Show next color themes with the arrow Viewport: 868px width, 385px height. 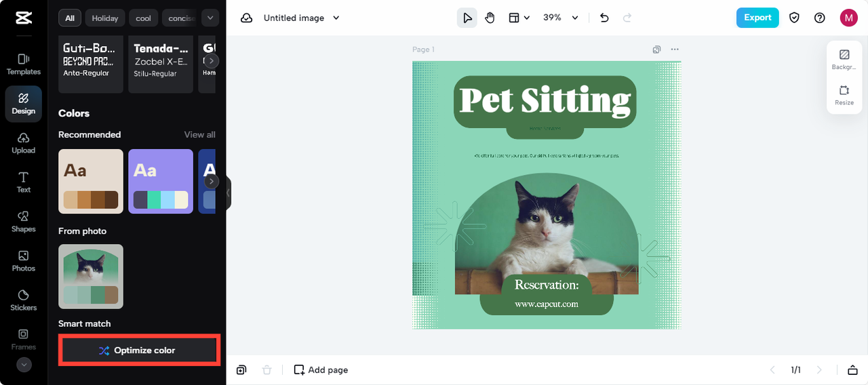pyautogui.click(x=212, y=181)
